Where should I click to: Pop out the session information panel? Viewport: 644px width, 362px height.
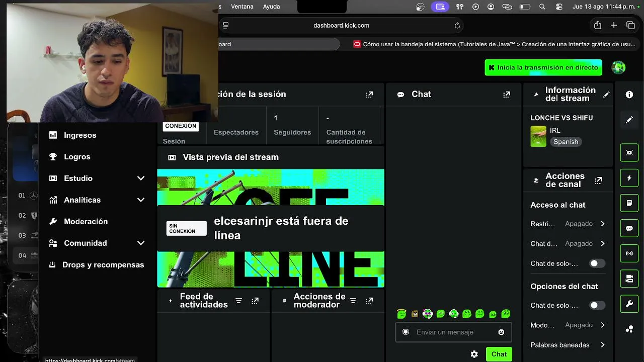point(369,95)
